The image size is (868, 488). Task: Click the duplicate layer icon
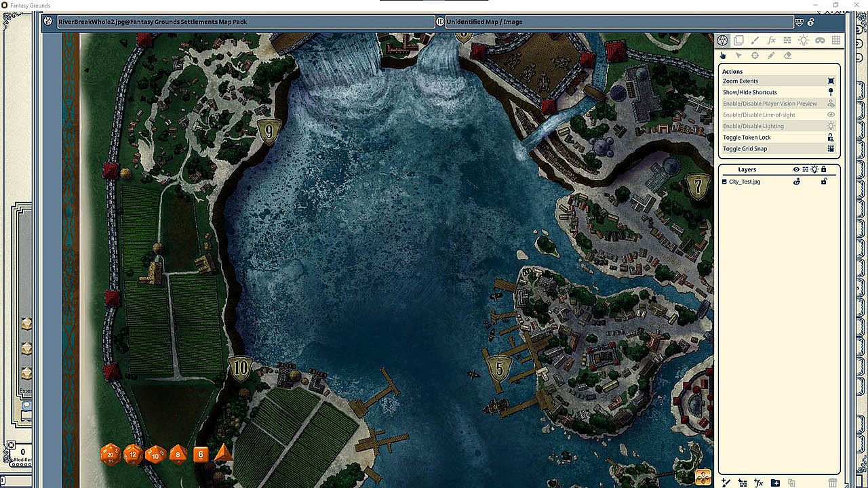tap(791, 483)
